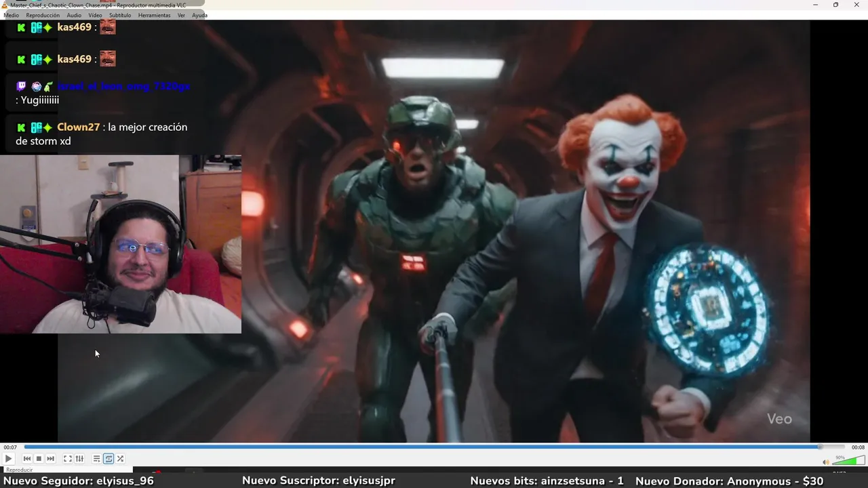
Task: Mute audio via the speaker icon
Action: [826, 462]
